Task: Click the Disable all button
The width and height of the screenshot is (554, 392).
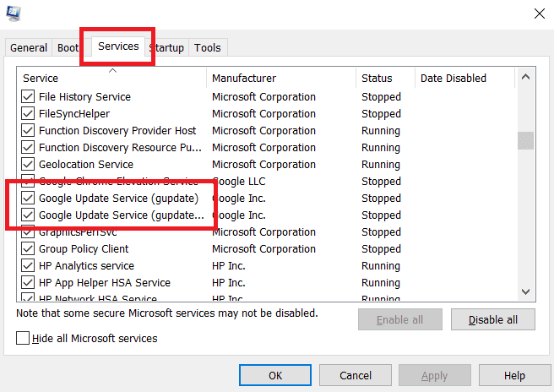Action: point(493,319)
